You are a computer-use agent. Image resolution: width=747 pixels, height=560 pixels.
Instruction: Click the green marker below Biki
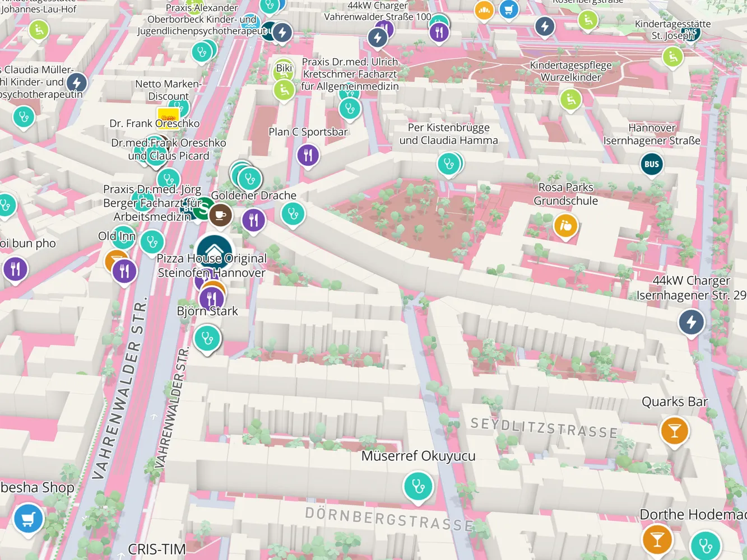click(x=284, y=90)
